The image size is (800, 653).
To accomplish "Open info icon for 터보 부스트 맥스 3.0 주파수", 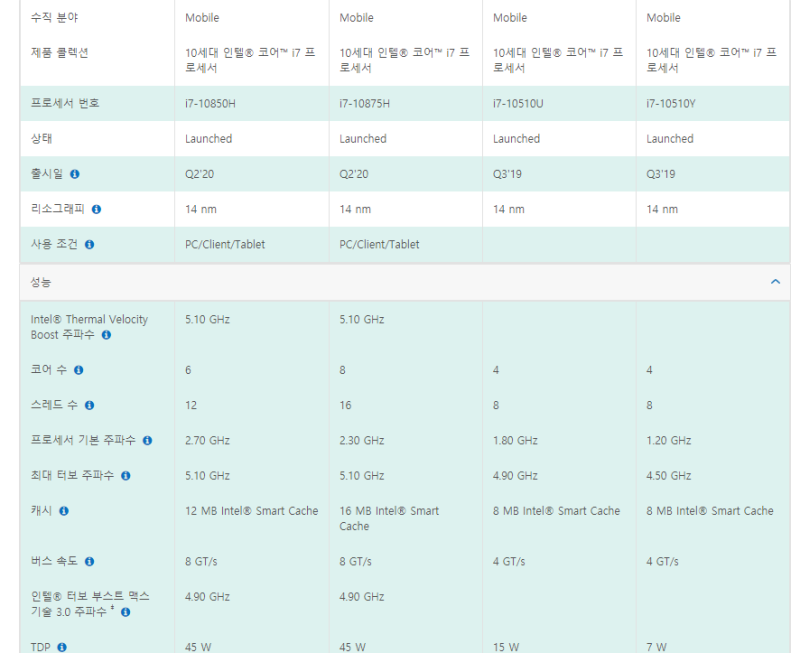I will point(126,612).
